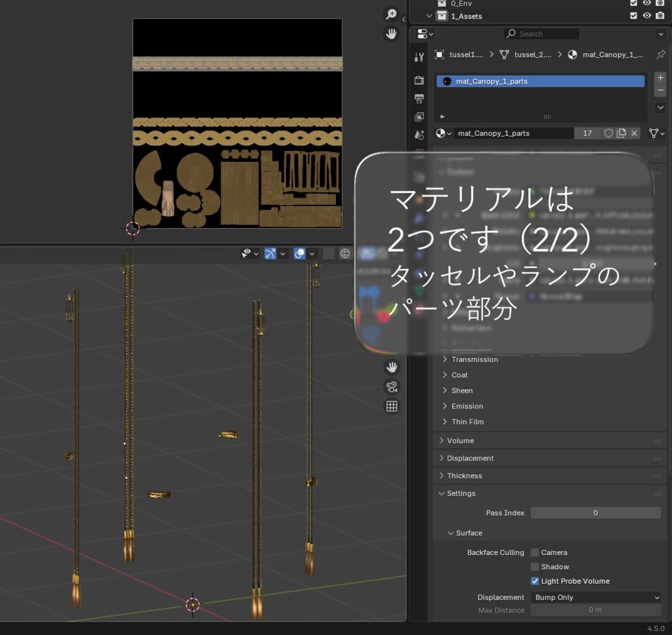Click the material user count 17 button
The width and height of the screenshot is (672, 635).
[x=587, y=133]
